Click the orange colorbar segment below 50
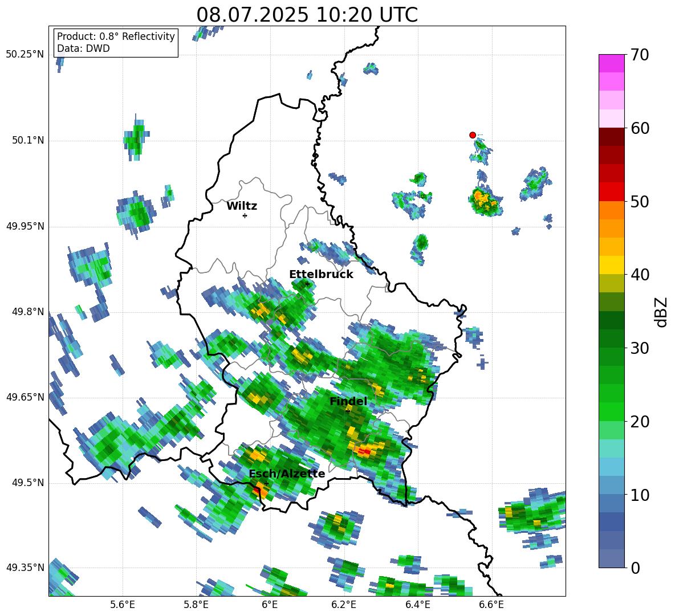Image resolution: width=675 pixels, height=616 pixels. tap(611, 210)
